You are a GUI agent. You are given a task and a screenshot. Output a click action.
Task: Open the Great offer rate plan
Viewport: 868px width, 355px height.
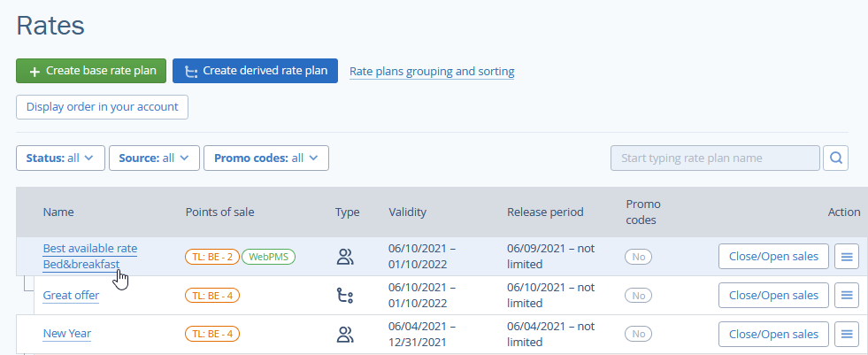[71, 296]
